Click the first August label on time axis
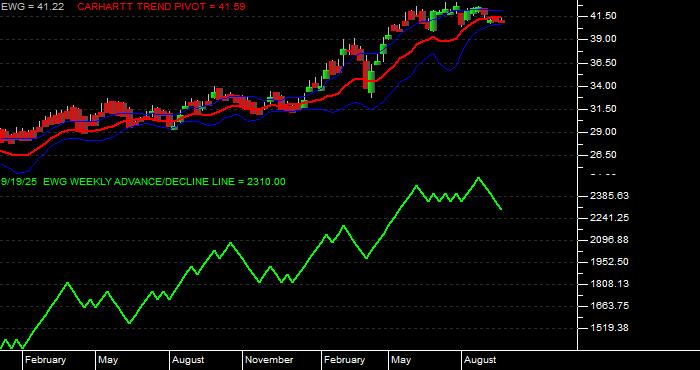Screen dimensions: 700x370 pyautogui.click(x=188, y=360)
